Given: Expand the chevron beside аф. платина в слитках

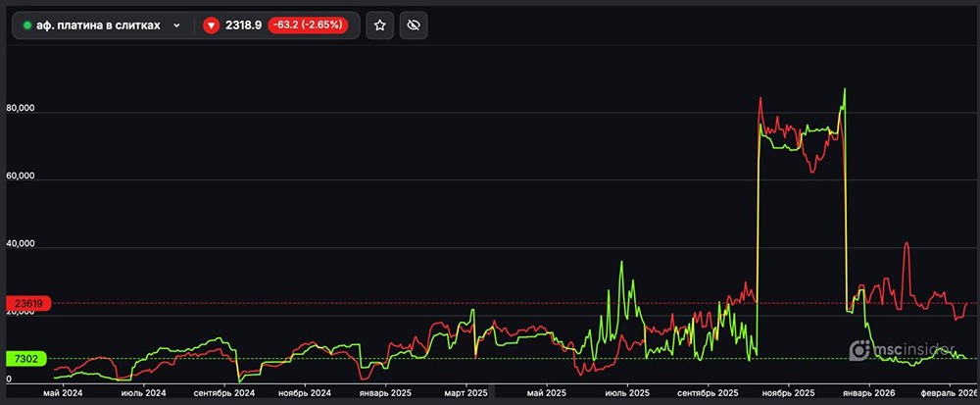Looking at the screenshot, I should (176, 25).
